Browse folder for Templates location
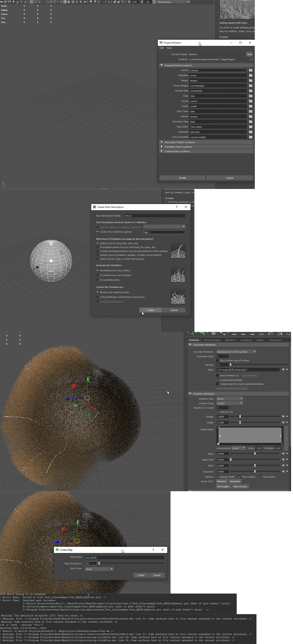Screen dimensions: 293x644 pos(251,75)
